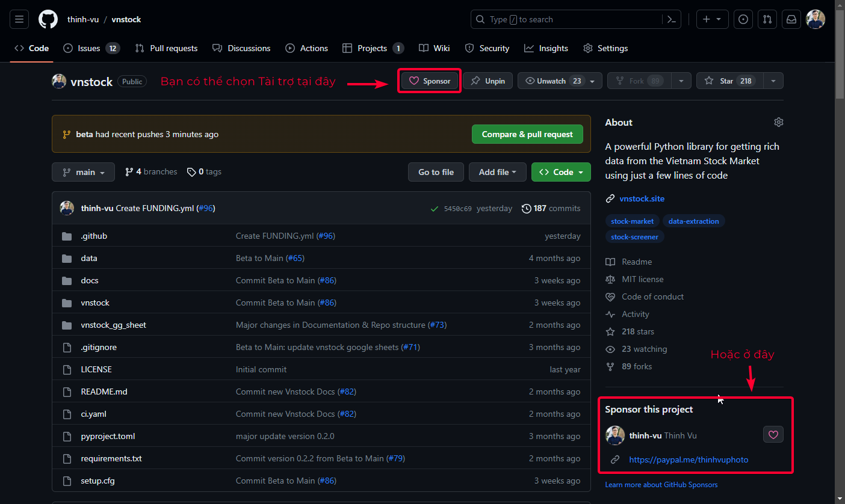
Task: Open the green Code dropdown
Action: pos(561,172)
